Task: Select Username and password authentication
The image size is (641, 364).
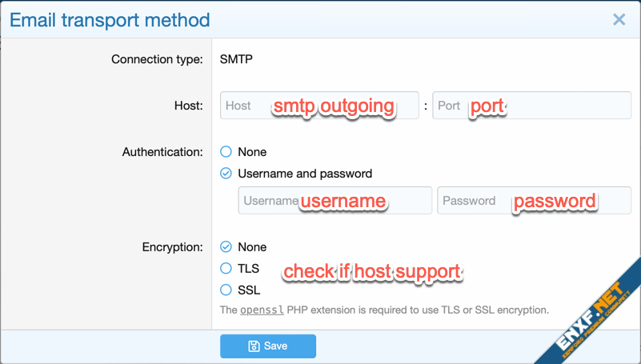Action: [x=226, y=174]
